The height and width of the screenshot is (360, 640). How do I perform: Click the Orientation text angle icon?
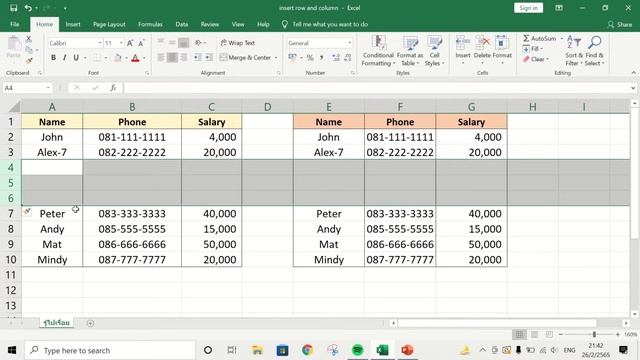[198, 42]
